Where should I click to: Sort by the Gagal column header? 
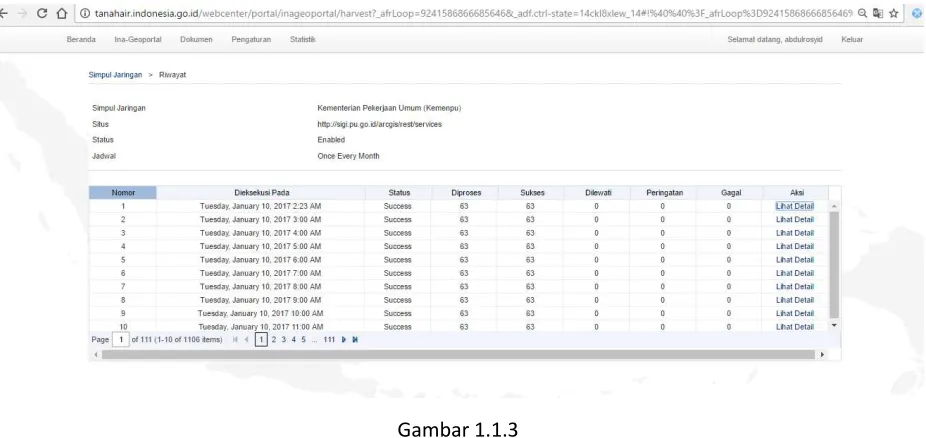coord(731,192)
